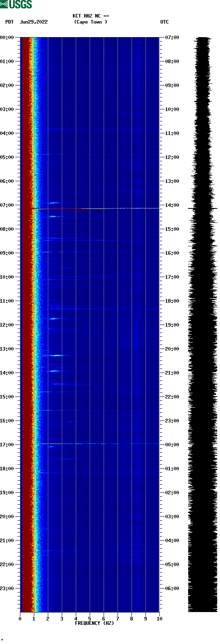The height and width of the screenshot is (644, 220).
Task: Click the 00:00 PDT time label
Action: pos(7,38)
